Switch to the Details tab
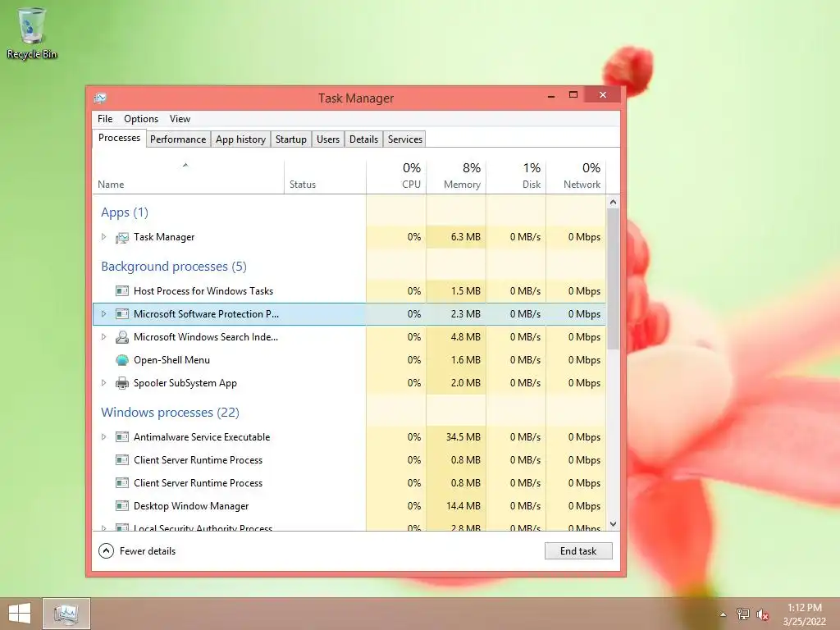 coord(363,139)
